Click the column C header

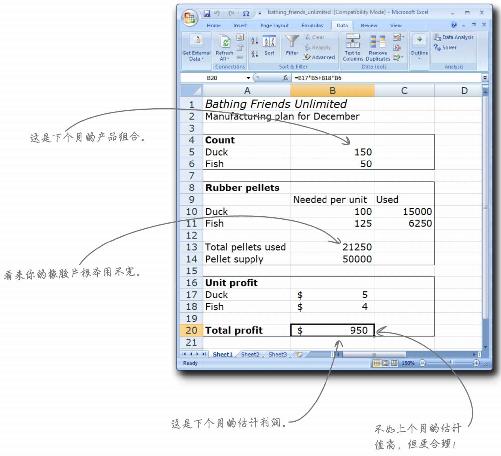[x=404, y=91]
